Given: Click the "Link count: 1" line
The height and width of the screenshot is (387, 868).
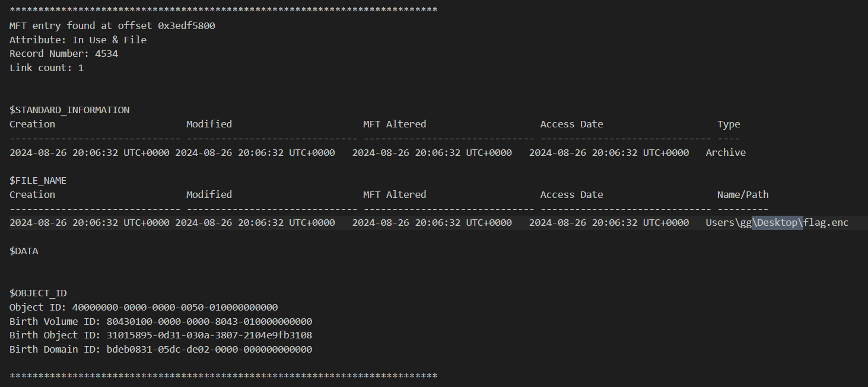Looking at the screenshot, I should (x=46, y=68).
